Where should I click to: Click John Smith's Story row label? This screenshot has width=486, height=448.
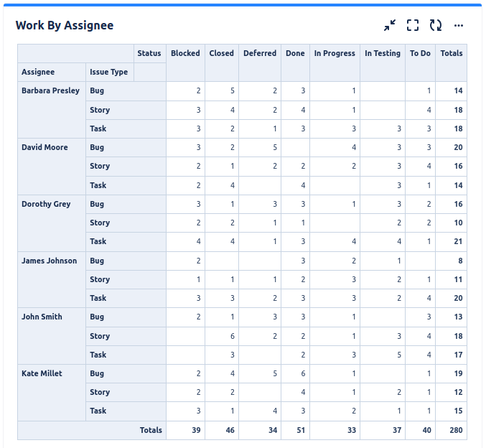click(126, 337)
